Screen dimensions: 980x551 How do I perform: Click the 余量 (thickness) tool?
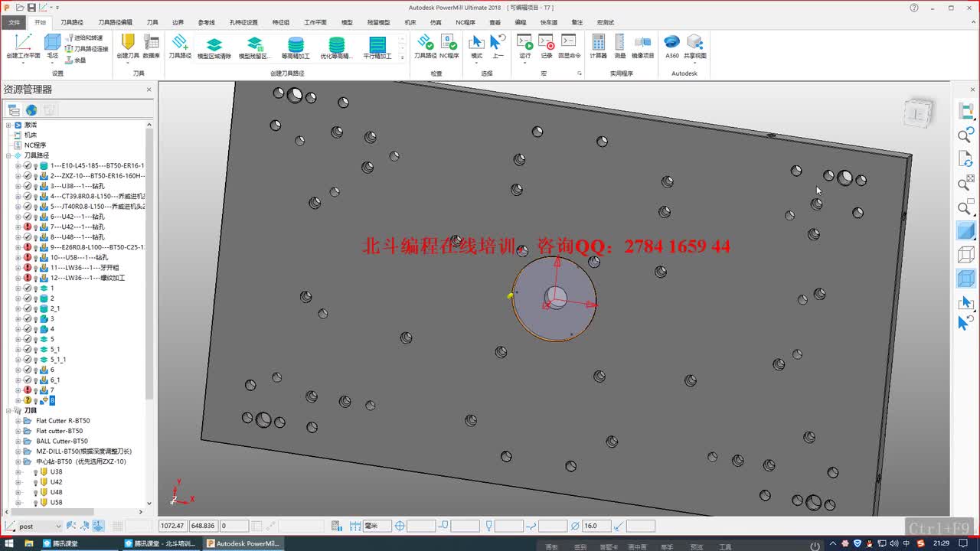point(76,60)
